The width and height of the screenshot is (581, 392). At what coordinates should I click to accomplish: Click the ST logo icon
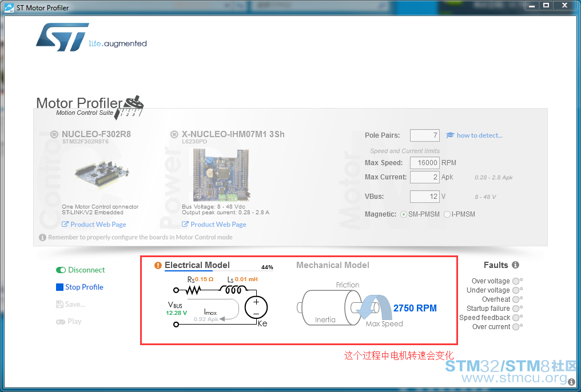(x=62, y=37)
